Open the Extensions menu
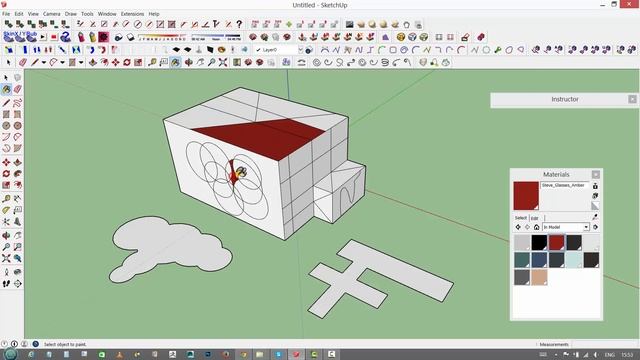 point(132,14)
